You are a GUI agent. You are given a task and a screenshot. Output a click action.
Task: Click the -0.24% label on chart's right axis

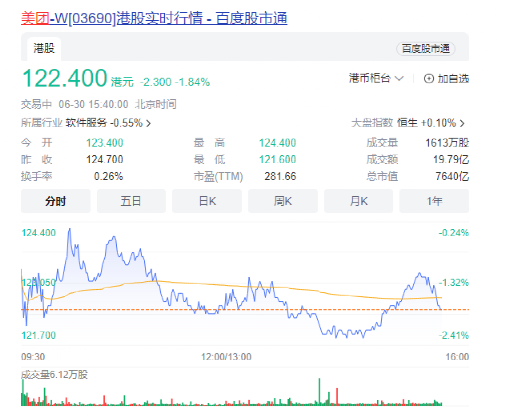pyautogui.click(x=454, y=233)
